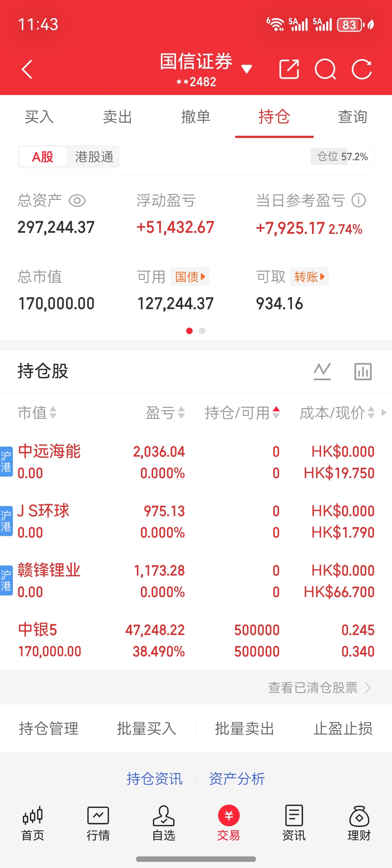The image size is (392, 868).
Task: Sort holdings by 持仓/可用 column
Action: point(243,413)
